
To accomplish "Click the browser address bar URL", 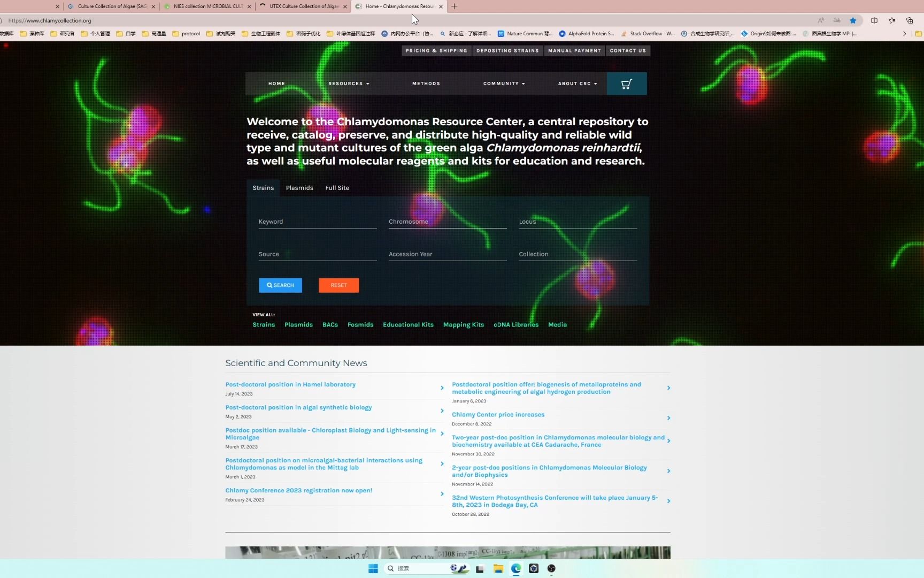I will click(x=50, y=20).
